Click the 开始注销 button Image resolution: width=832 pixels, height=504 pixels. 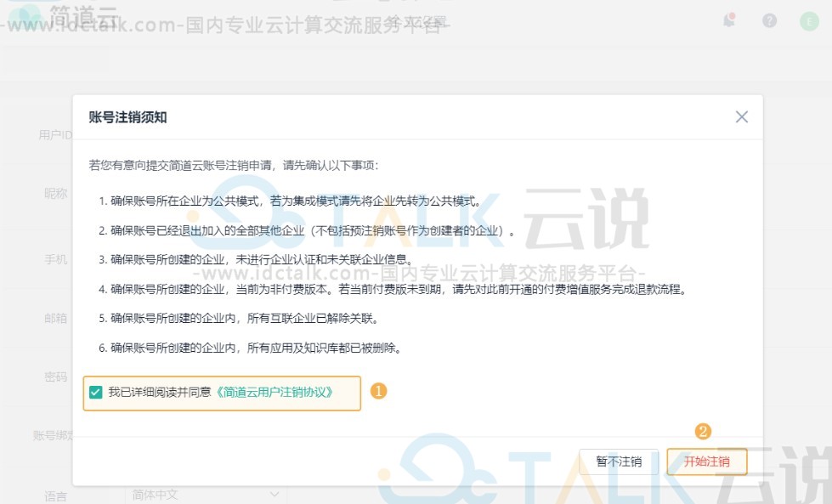707,462
